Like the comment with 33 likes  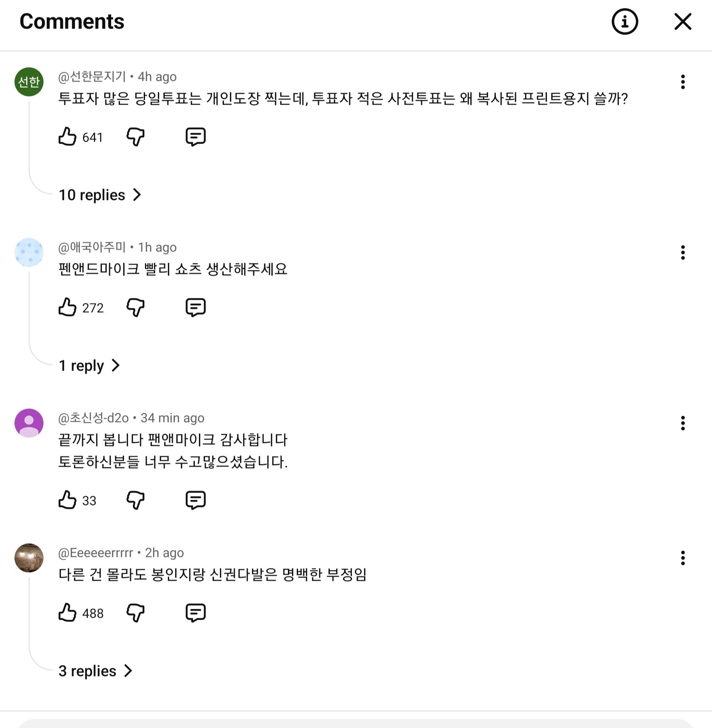pos(67,500)
